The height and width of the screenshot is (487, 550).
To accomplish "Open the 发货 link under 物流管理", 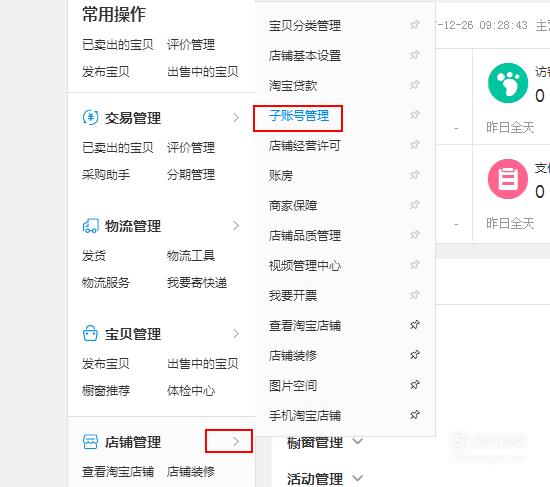I will 94,255.
